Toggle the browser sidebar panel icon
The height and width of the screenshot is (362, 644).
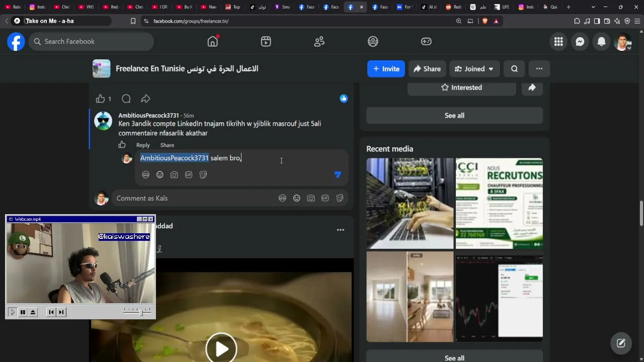pos(597,21)
